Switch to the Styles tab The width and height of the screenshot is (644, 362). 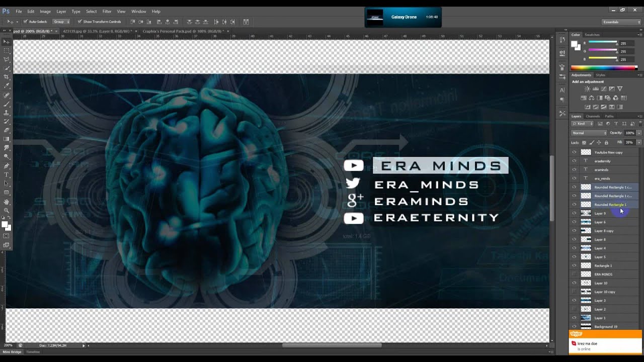point(600,75)
